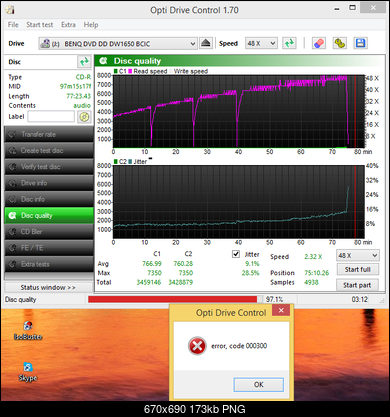Eject the disc with the eject icon
Viewport: 390px width, 417px height.
click(x=206, y=43)
